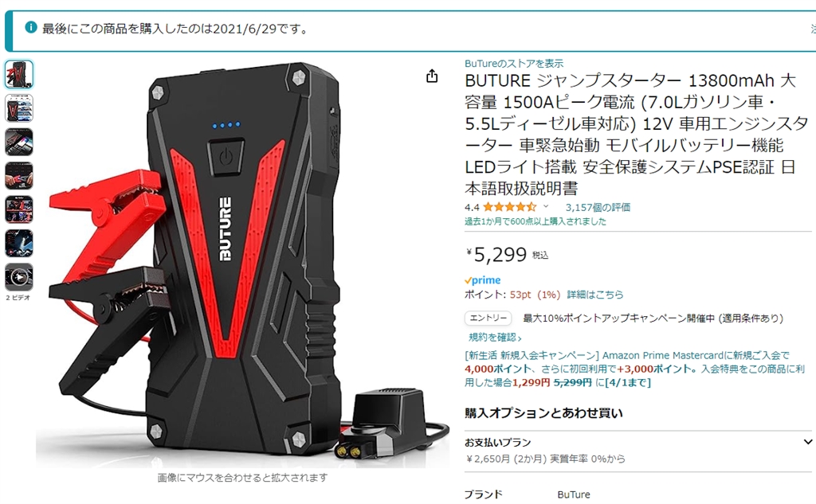
Task: Select the fifth product thumbnail
Action: pyautogui.click(x=19, y=209)
